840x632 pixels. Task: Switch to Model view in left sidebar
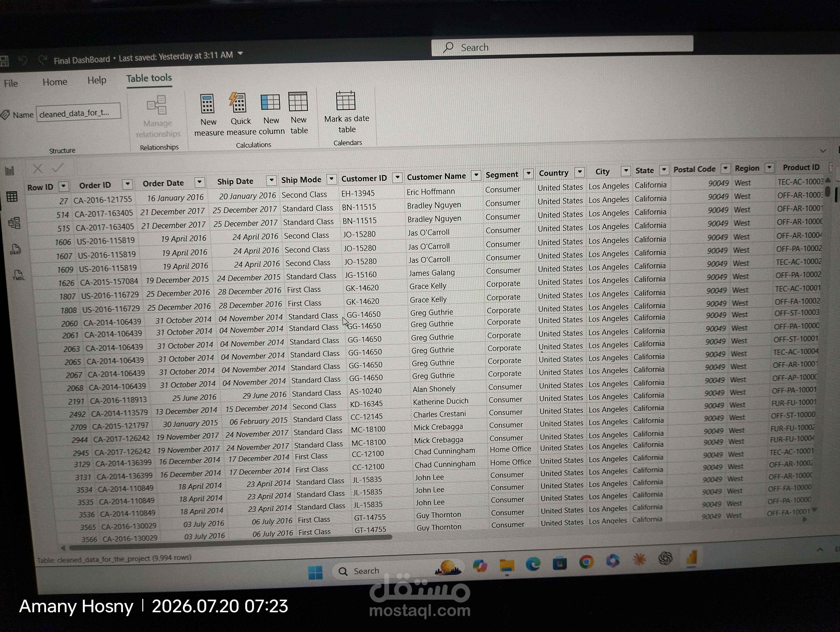coord(14,223)
